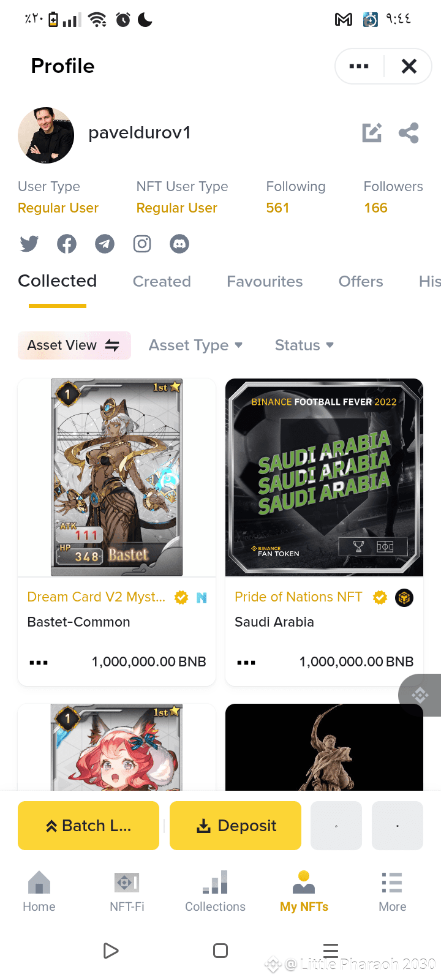The height and width of the screenshot is (980, 441).
Task: Open the Telegram profile link icon
Action: pyautogui.click(x=105, y=244)
